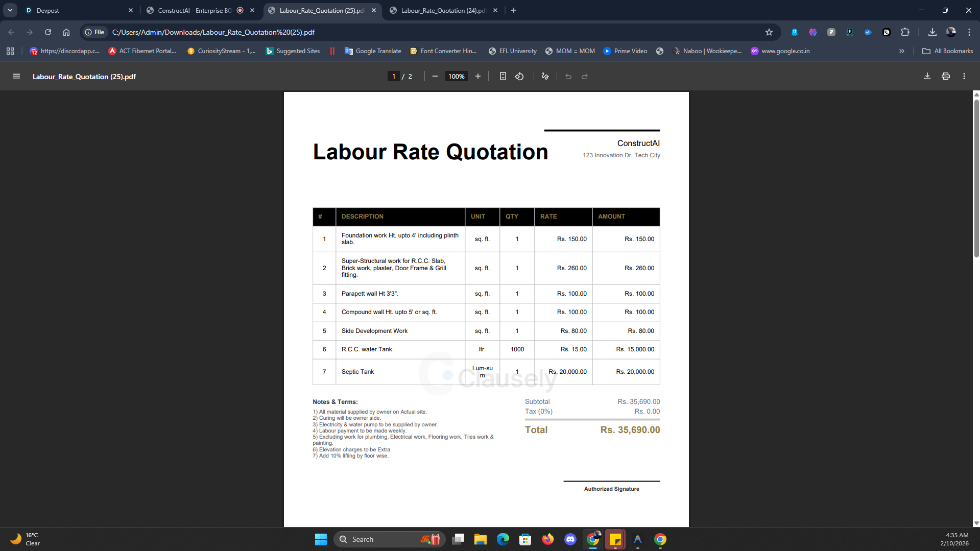The width and height of the screenshot is (980, 551).
Task: Click the blue checkmark extension icon
Action: coord(868,32)
